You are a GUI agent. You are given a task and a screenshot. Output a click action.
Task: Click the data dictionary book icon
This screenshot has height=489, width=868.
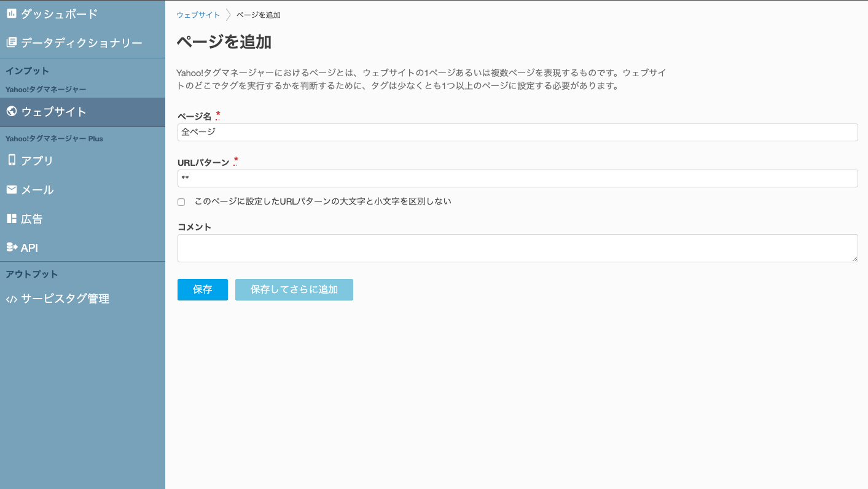[11, 42]
